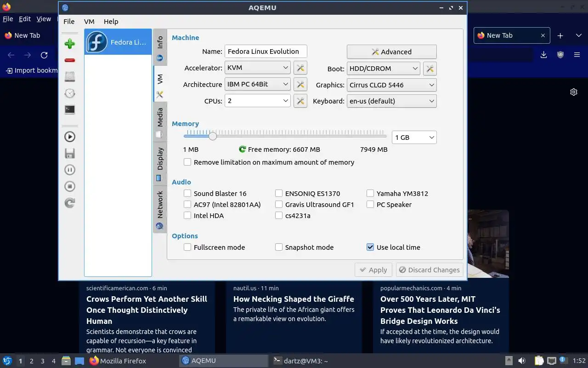Open Keyboard en-us layout dropdown
Viewport: 588px width, 368px height.
(x=391, y=101)
